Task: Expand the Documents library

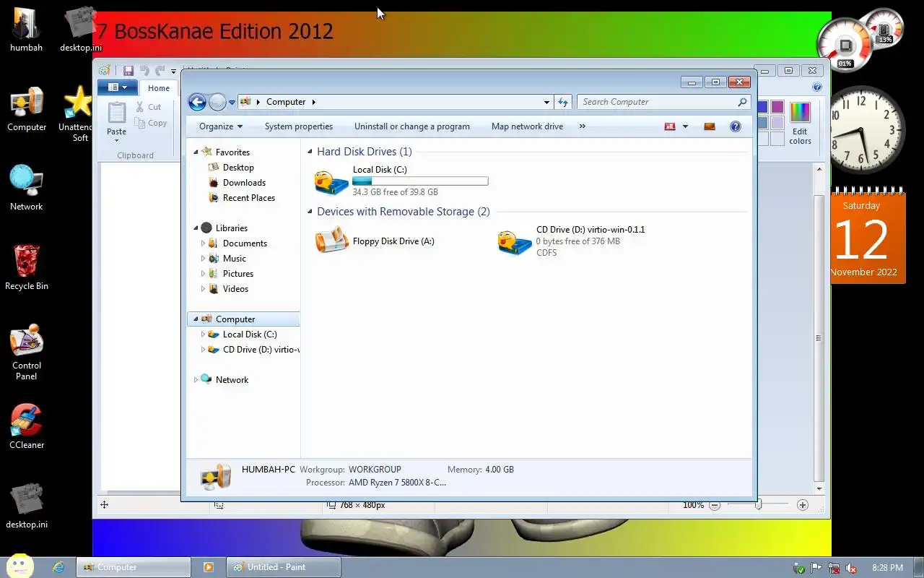Action: point(203,243)
